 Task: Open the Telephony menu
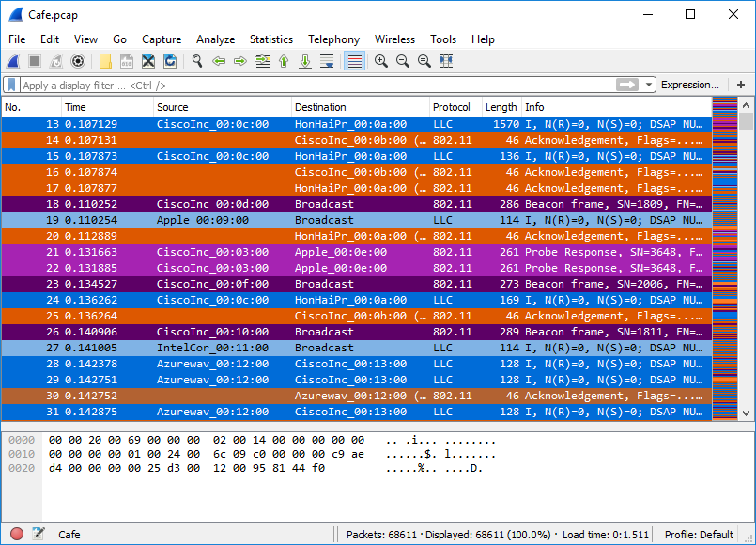pyautogui.click(x=333, y=39)
